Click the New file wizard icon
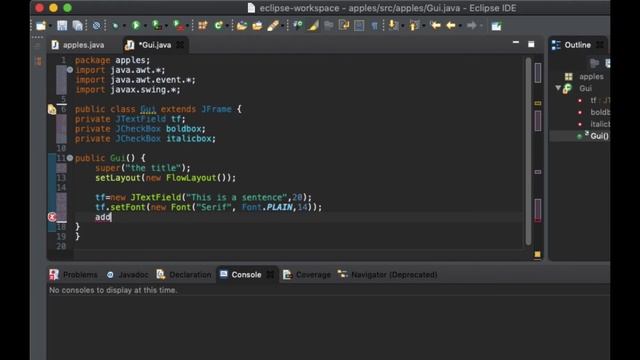The image size is (640, 360). [41, 26]
